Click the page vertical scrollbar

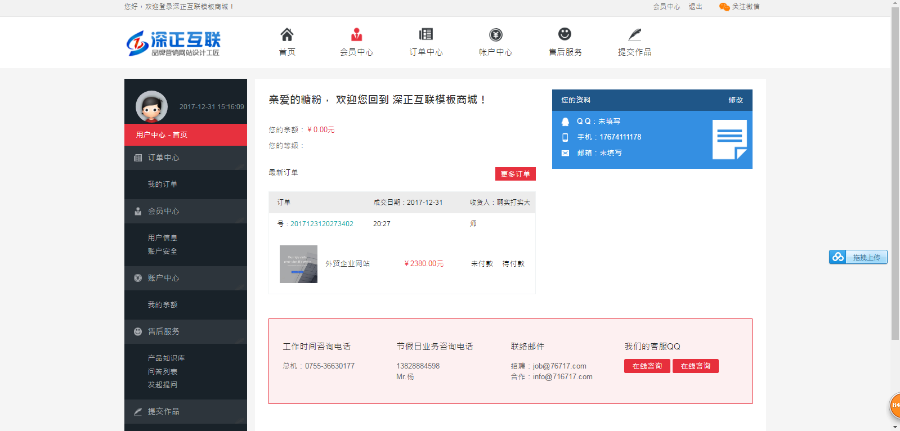click(x=896, y=172)
